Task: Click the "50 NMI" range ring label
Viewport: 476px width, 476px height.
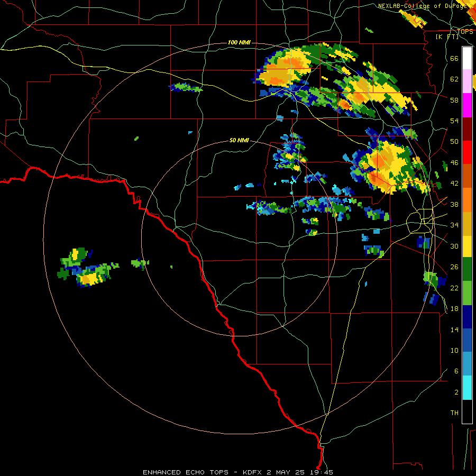Action: 239,140
